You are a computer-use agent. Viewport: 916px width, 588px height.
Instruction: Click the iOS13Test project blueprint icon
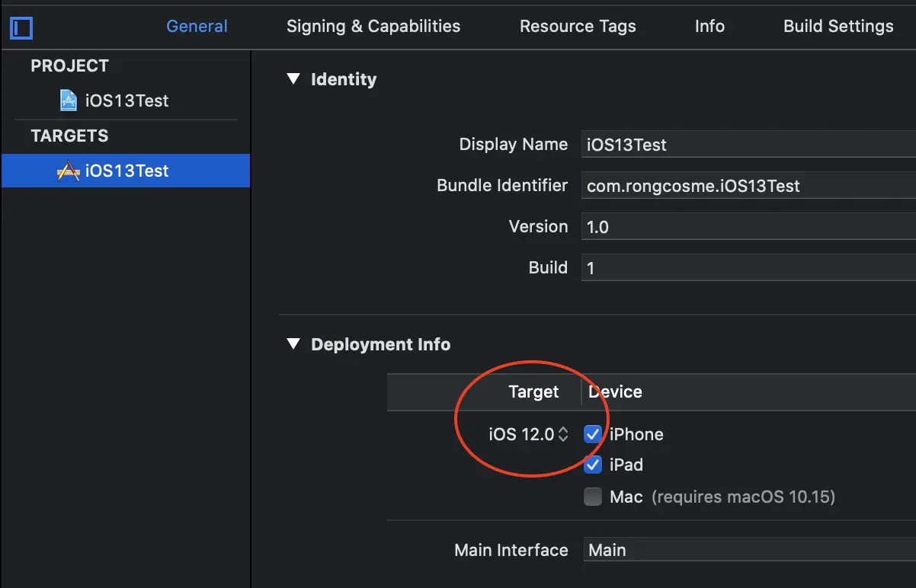coord(69,101)
